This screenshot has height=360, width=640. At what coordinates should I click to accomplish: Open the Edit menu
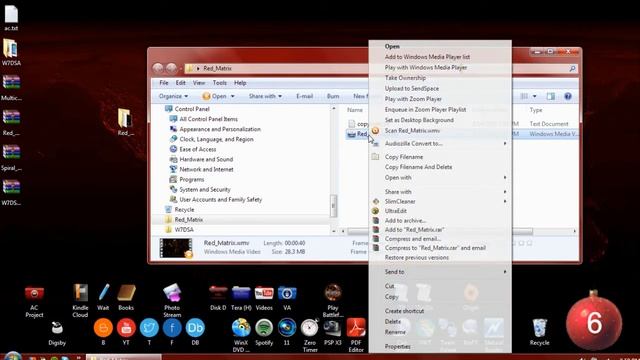pos(180,83)
